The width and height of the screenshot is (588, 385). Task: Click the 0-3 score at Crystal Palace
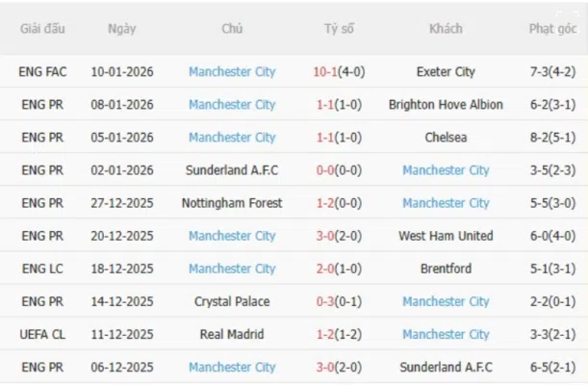point(325,301)
